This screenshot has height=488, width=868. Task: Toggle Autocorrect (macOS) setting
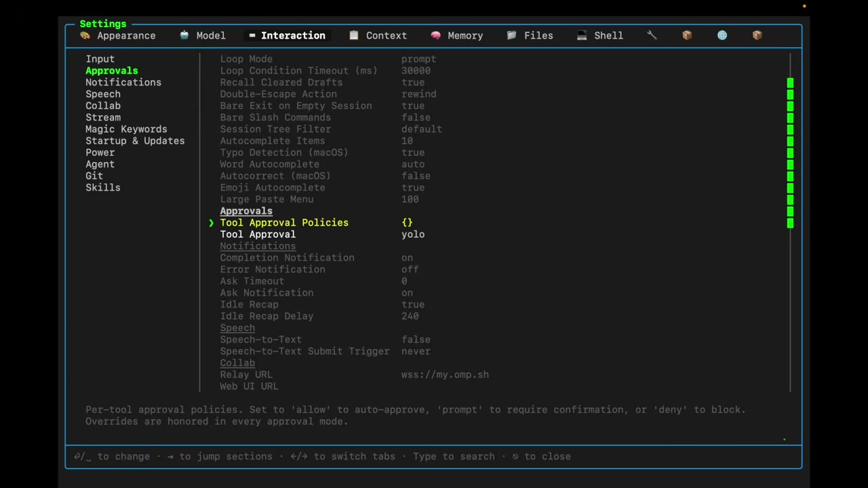point(416,176)
